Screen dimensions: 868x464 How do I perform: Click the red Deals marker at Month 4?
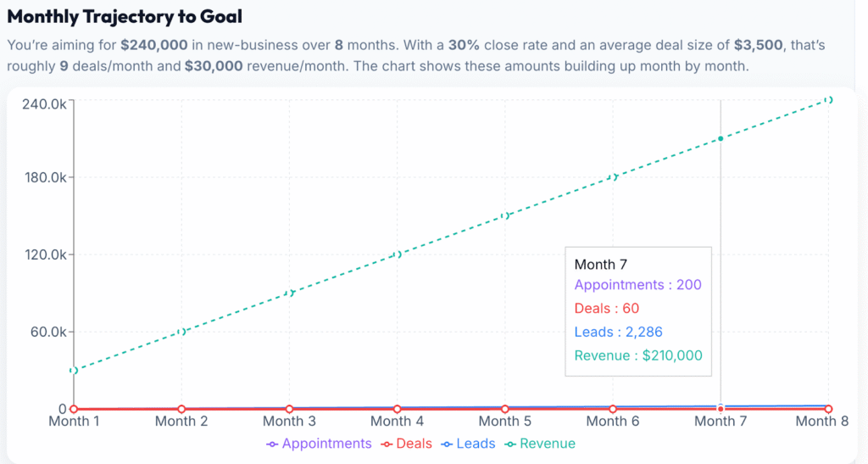(x=397, y=409)
